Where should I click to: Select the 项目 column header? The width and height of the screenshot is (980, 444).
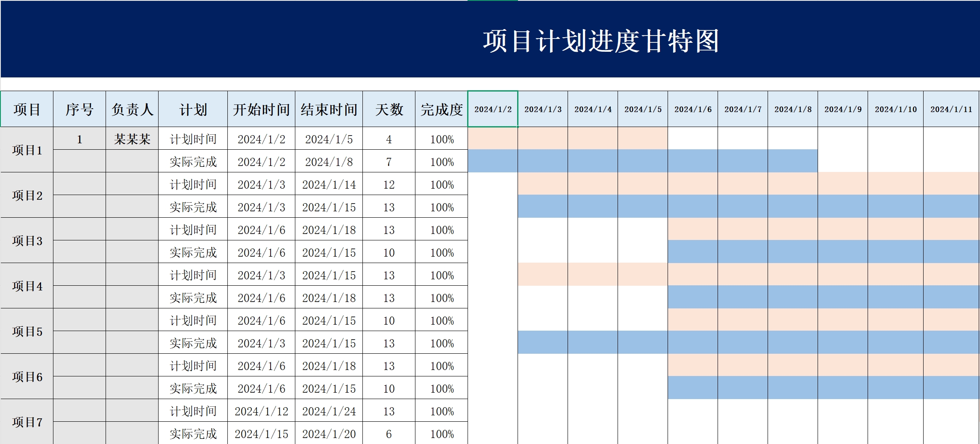point(27,109)
